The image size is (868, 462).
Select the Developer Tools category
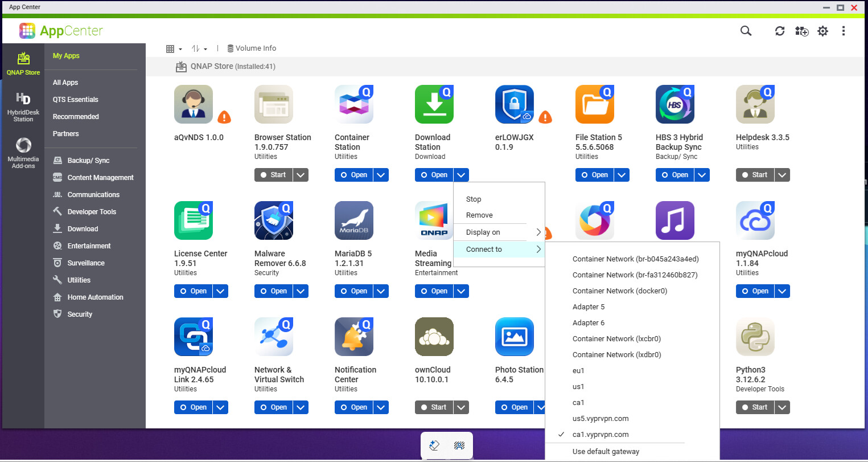coord(92,212)
